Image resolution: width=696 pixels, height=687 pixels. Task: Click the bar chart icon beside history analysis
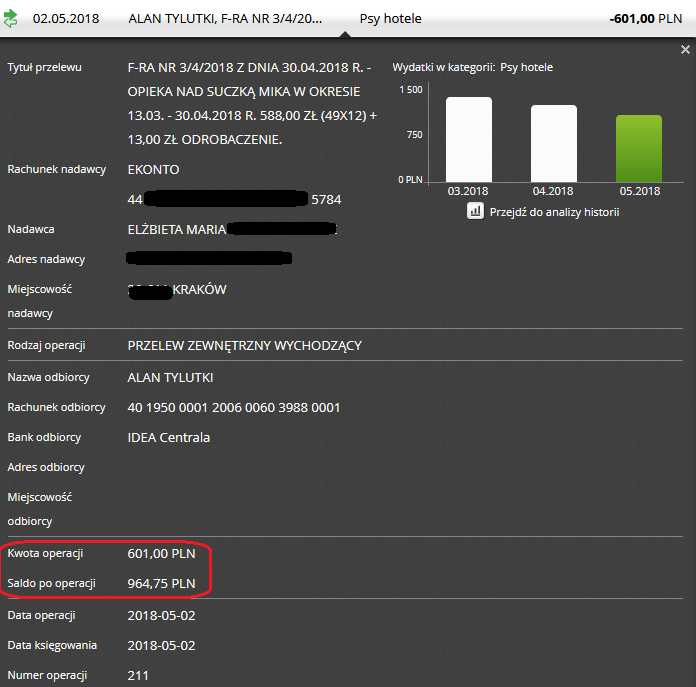(475, 211)
